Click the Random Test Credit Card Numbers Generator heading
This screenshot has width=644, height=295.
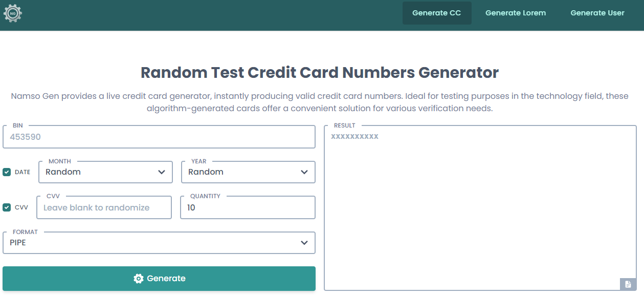click(x=320, y=73)
